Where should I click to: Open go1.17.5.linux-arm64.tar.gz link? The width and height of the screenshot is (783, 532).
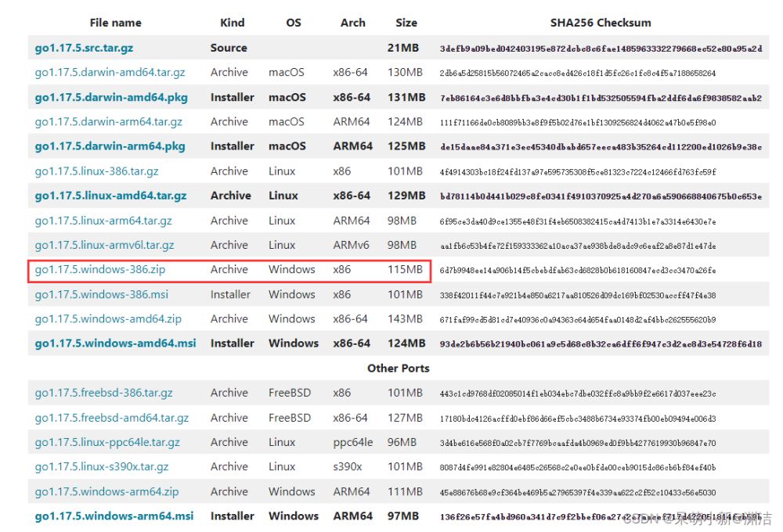point(103,221)
